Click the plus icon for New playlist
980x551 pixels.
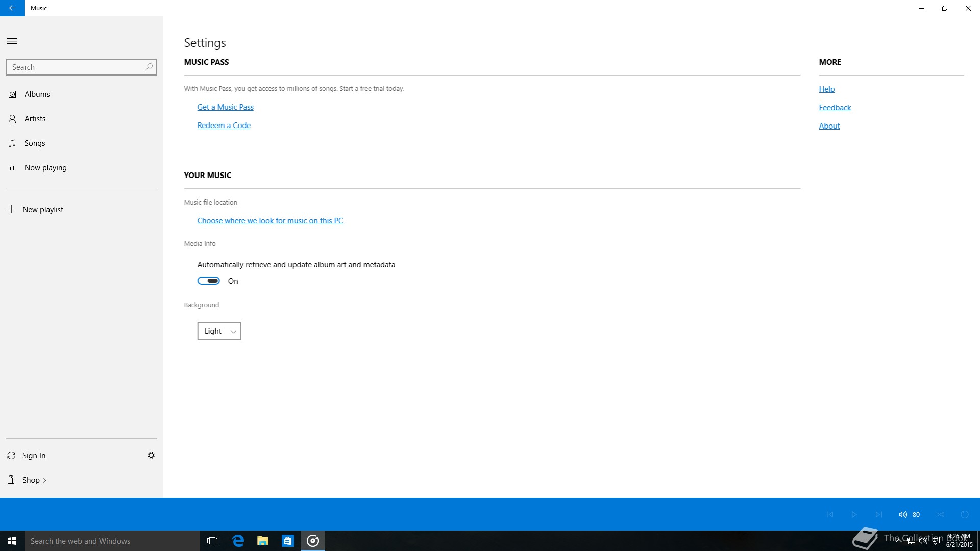click(11, 209)
